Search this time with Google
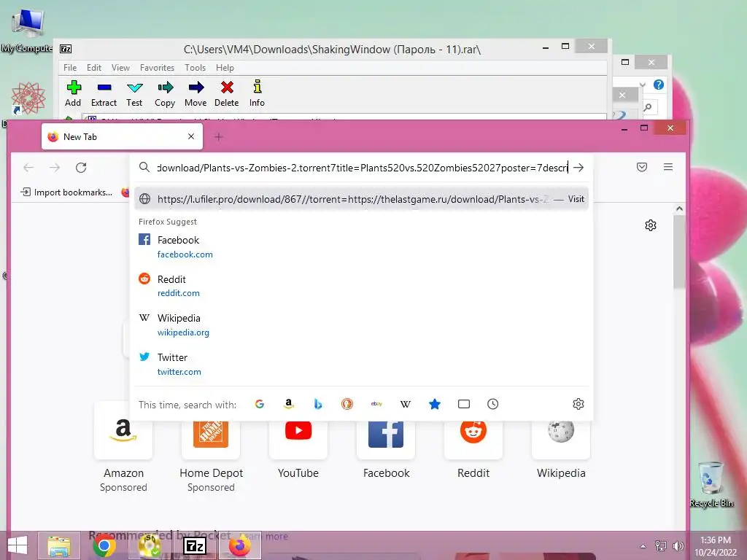 [x=260, y=404]
